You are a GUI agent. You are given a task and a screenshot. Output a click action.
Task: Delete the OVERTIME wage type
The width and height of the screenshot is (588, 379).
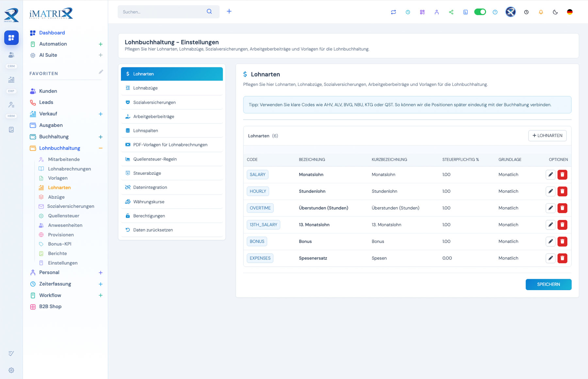(562, 208)
